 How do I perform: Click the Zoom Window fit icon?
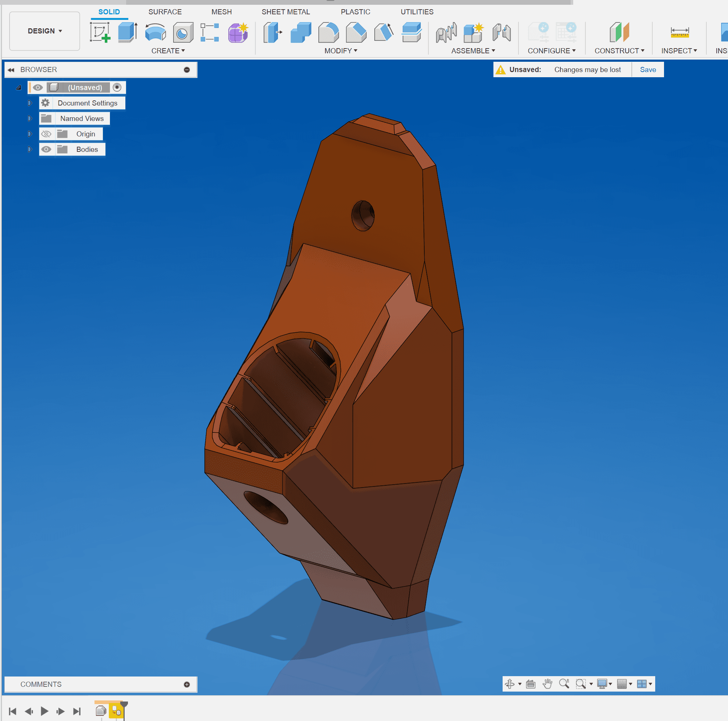[x=581, y=684]
